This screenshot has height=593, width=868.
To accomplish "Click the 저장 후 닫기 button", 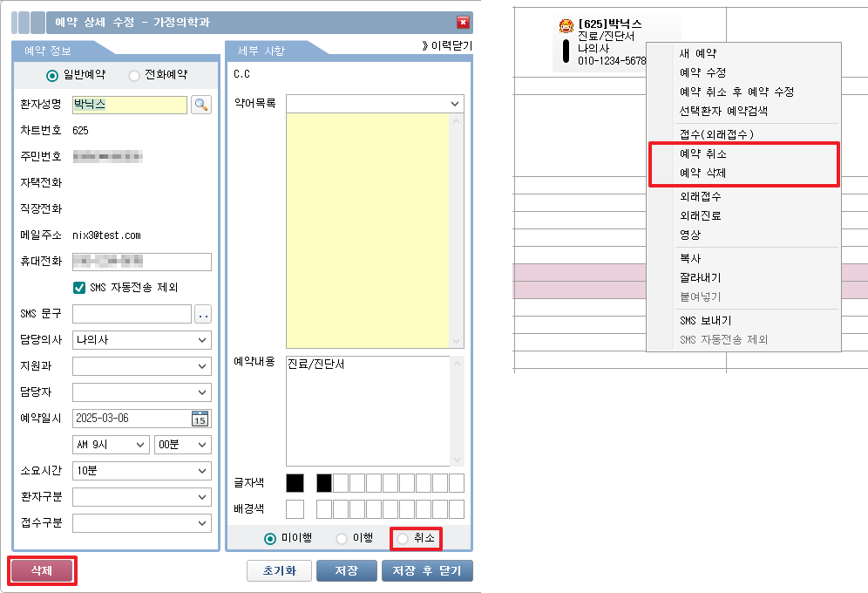I will (x=427, y=571).
